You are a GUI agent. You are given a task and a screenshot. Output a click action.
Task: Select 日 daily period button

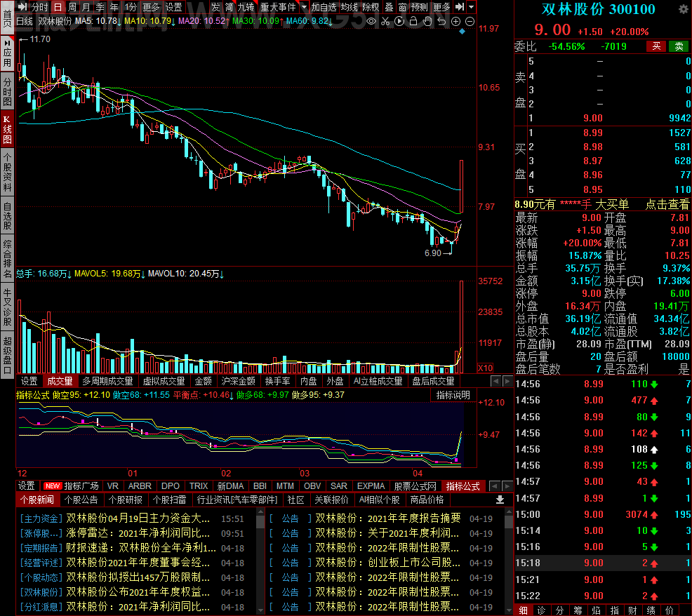point(58,7)
